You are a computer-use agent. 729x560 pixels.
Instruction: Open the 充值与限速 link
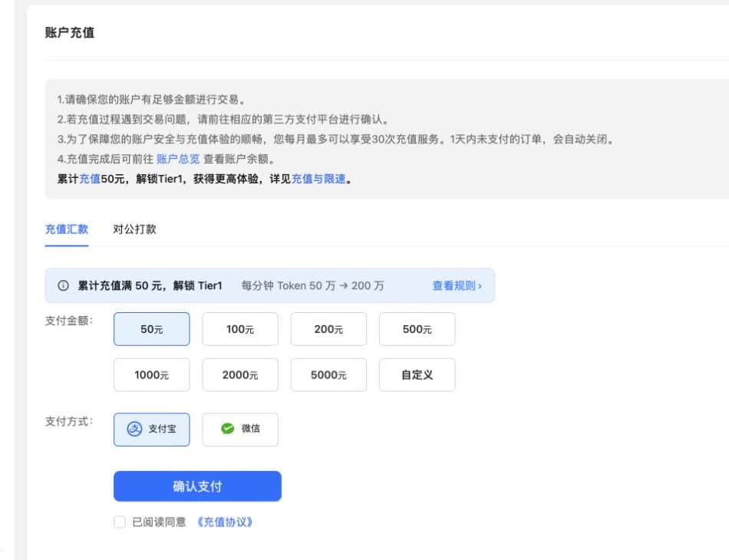pyautogui.click(x=318, y=179)
